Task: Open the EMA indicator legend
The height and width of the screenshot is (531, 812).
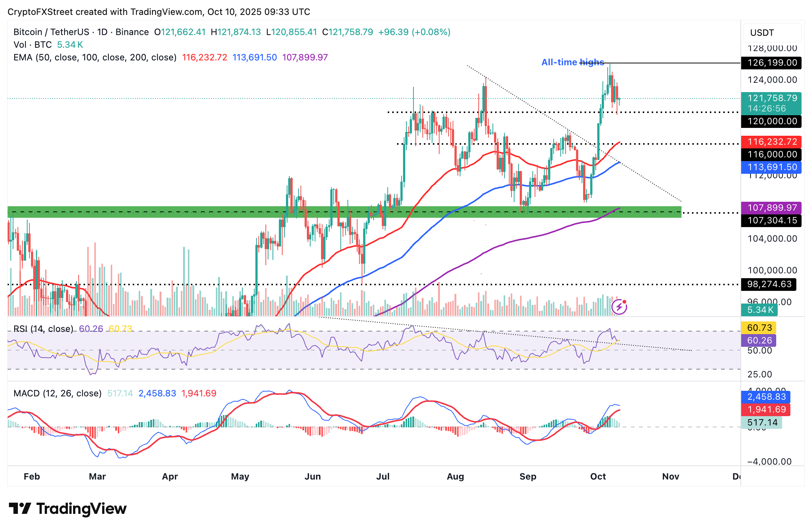Action: pyautogui.click(x=95, y=57)
